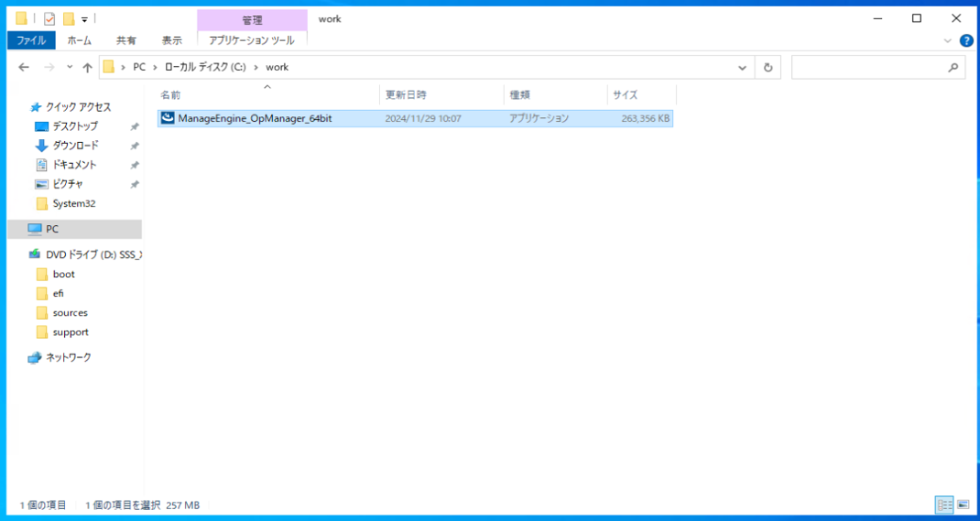Click the pin icon beside ピクチャ

(x=135, y=185)
